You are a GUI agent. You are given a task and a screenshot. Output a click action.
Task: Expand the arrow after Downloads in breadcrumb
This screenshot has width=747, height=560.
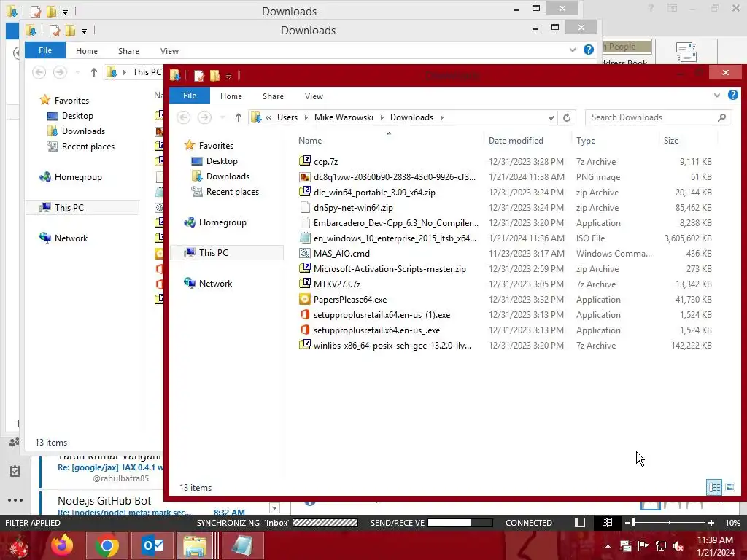pos(441,117)
